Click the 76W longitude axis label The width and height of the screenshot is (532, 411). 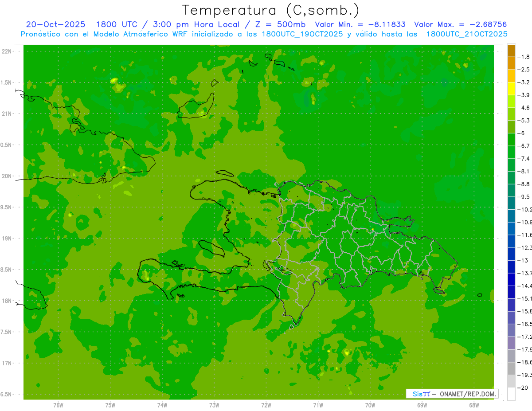click(x=58, y=405)
